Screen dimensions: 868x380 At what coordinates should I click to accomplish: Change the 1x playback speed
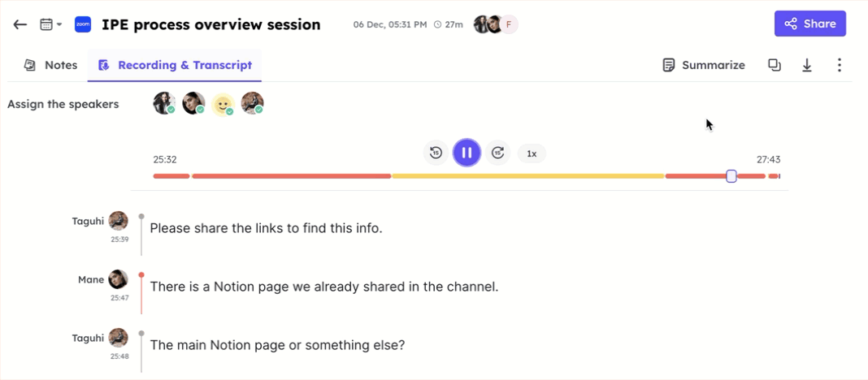(532, 153)
